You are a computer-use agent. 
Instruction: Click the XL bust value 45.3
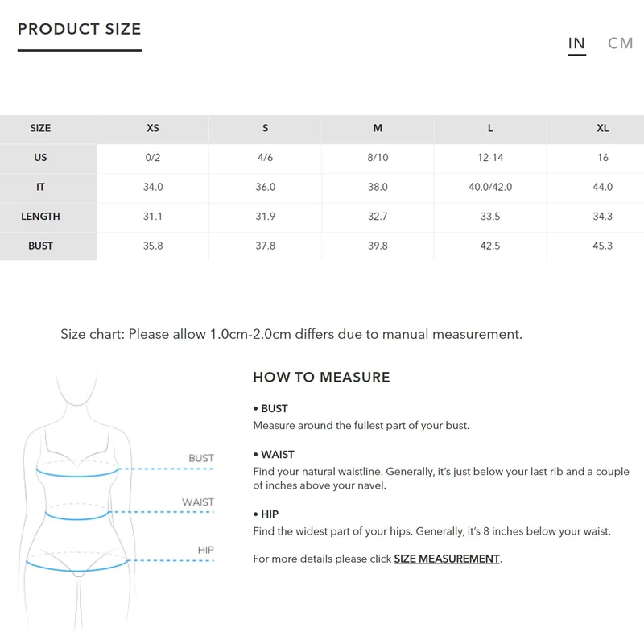coord(603,246)
